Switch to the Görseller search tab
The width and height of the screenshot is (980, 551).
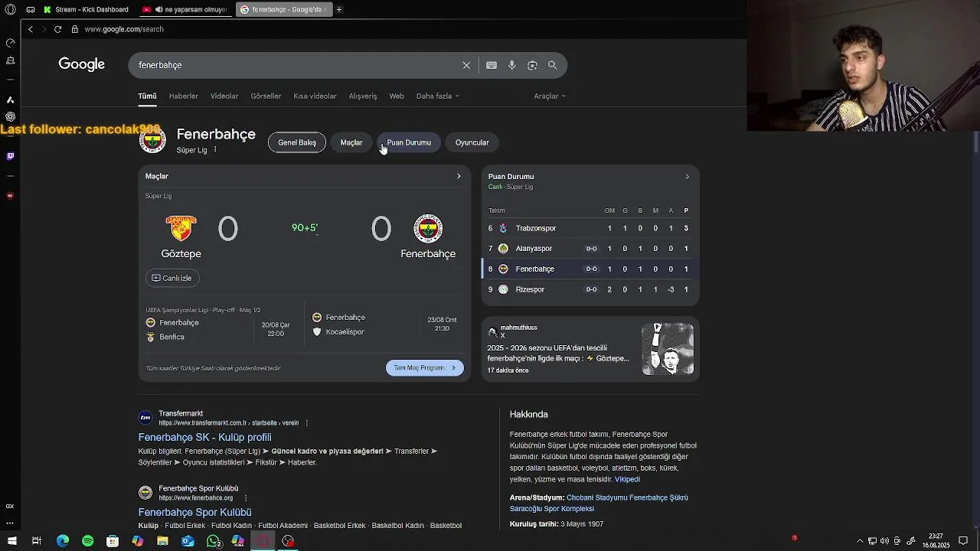tap(266, 96)
